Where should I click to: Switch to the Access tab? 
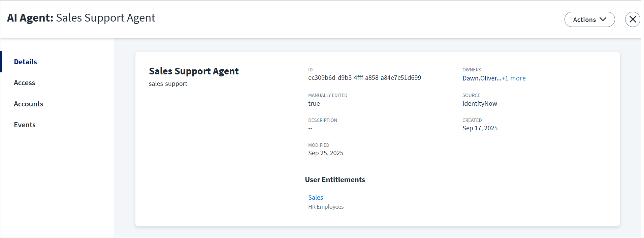point(24,83)
